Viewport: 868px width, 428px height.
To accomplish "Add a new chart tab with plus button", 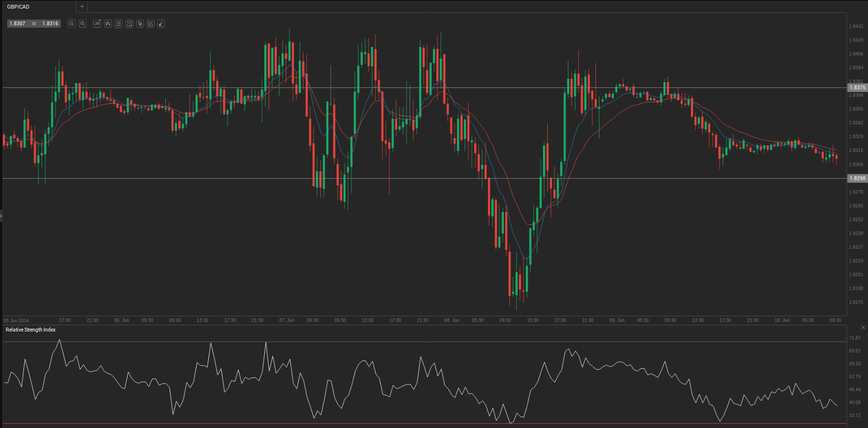I will (82, 7).
